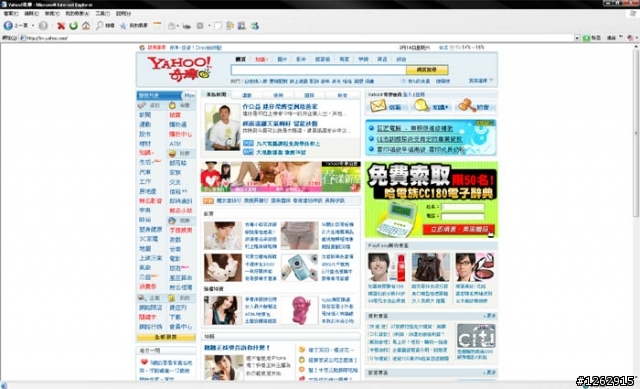The height and width of the screenshot is (389, 640).
Task: Select the red 知識+ search tab
Action: click(261, 60)
